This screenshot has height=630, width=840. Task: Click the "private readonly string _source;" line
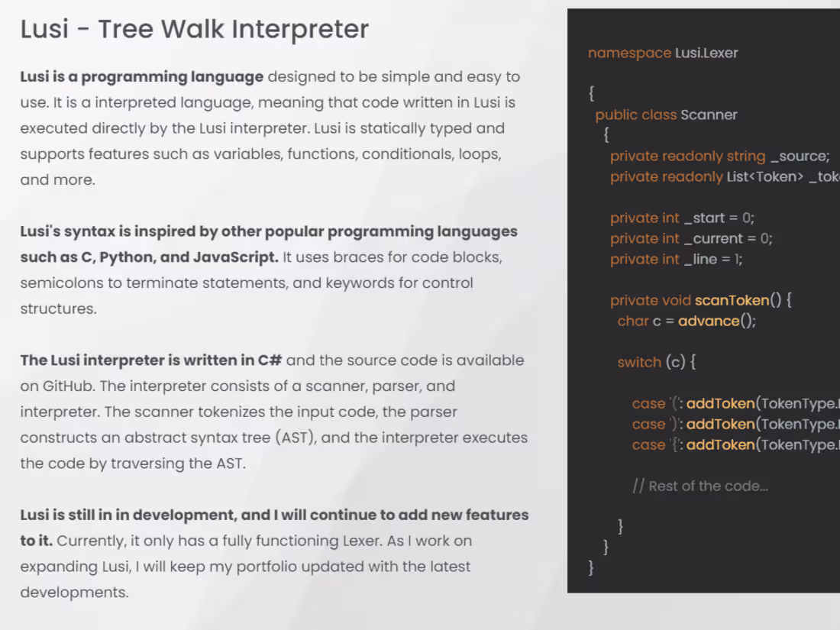click(719, 156)
